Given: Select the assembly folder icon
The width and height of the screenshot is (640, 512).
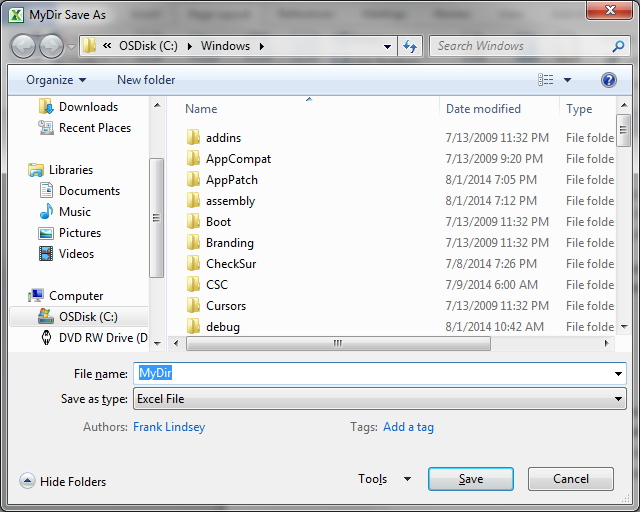Looking at the screenshot, I should pyautogui.click(x=193, y=201).
